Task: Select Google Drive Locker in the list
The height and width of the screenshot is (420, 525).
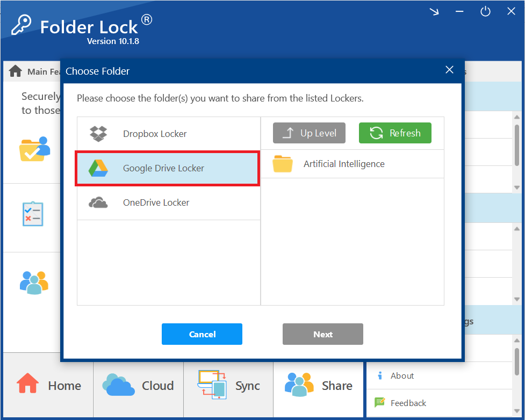Action: (x=168, y=168)
